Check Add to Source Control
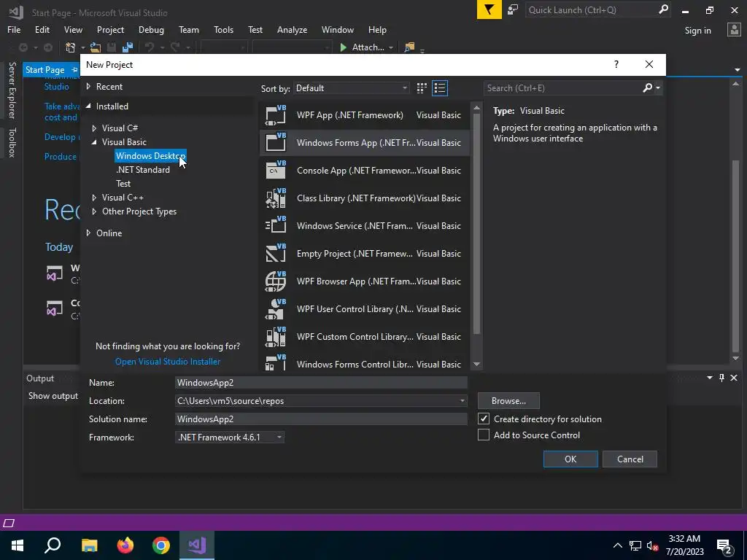Image resolution: width=747 pixels, height=560 pixels. pos(484,435)
